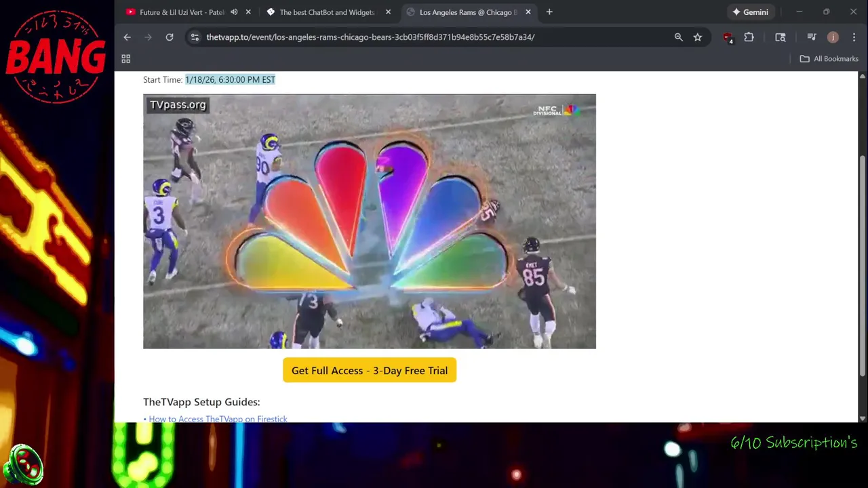Screen dimensions: 868x488
Task: Open site information icon in address bar
Action: [195, 37]
